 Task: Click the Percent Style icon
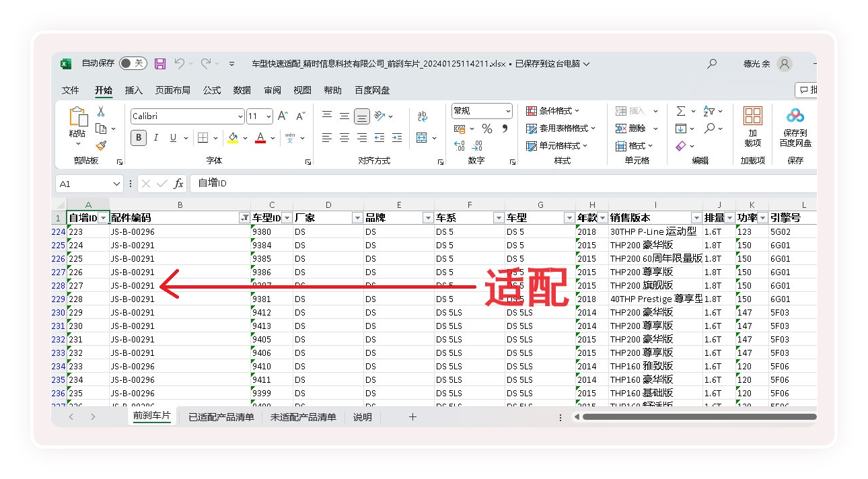(486, 128)
